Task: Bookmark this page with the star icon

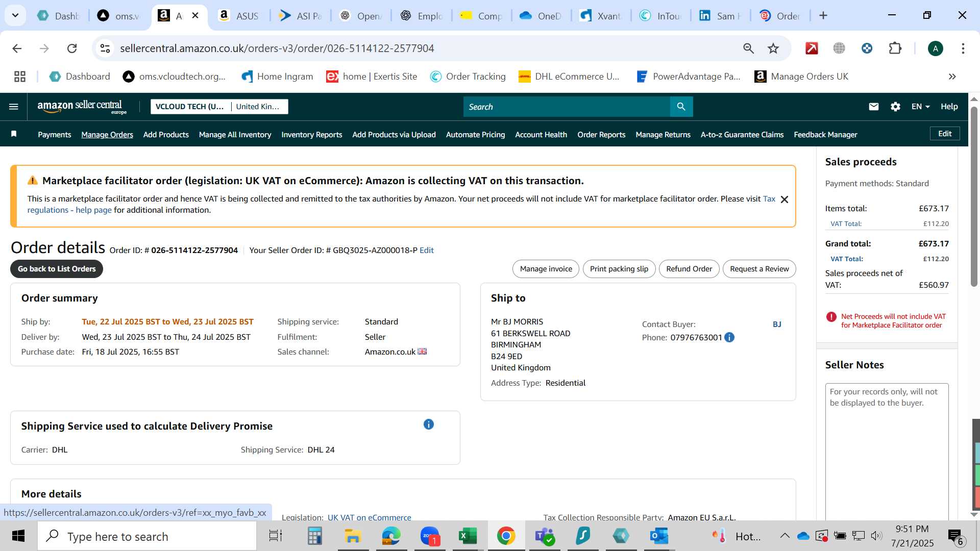Action: coord(773,48)
